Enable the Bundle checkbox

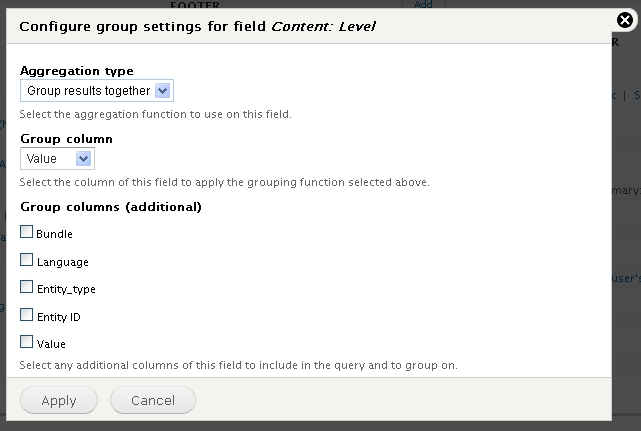(x=27, y=232)
